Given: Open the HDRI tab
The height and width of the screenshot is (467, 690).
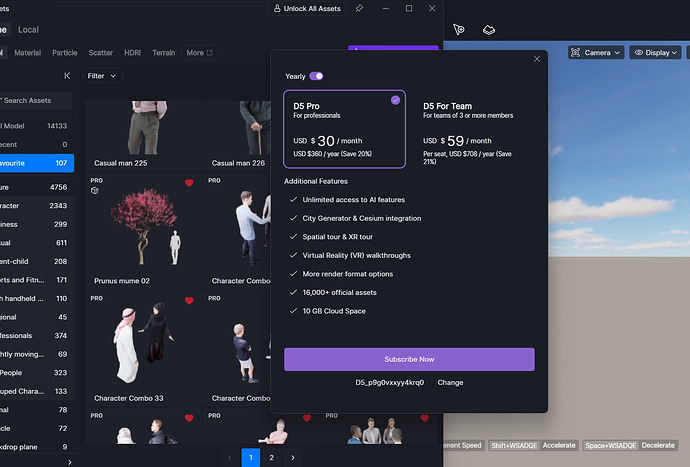Looking at the screenshot, I should [132, 53].
